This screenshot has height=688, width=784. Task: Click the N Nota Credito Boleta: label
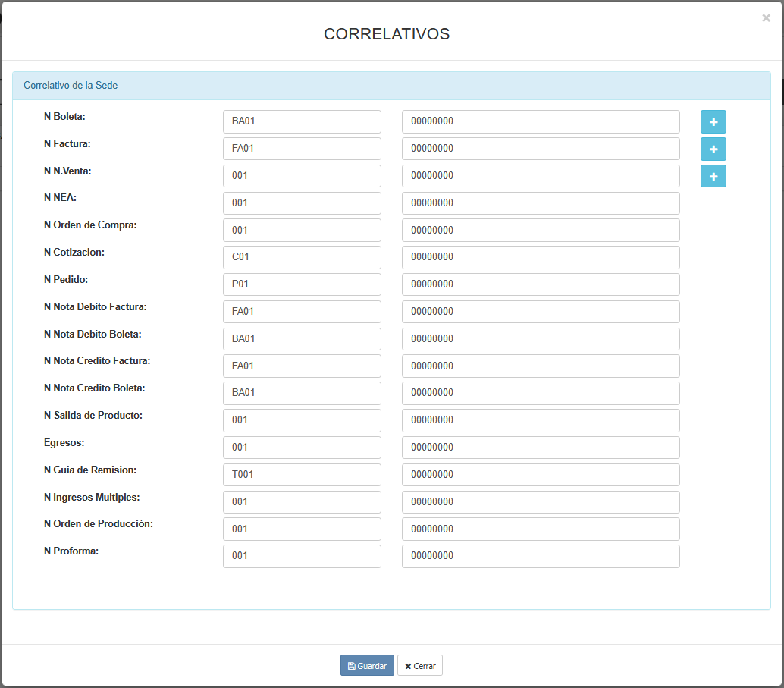95,388
